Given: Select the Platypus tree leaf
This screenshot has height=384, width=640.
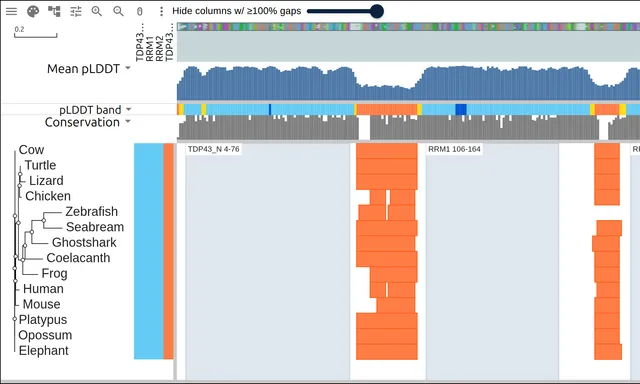Looking at the screenshot, I should pyautogui.click(x=43, y=320).
